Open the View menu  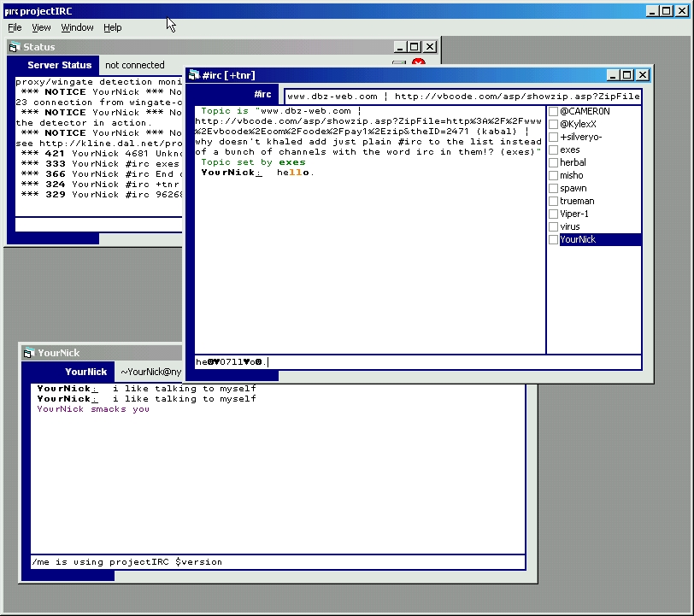point(41,27)
